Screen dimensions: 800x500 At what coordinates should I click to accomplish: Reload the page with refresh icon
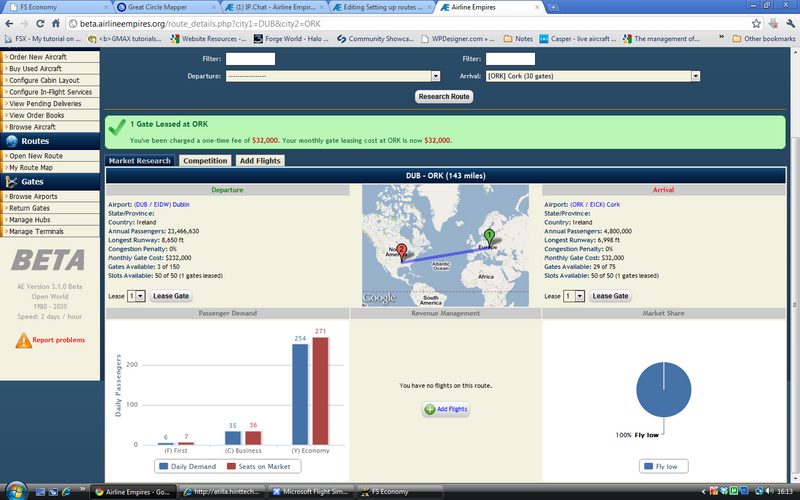point(40,23)
